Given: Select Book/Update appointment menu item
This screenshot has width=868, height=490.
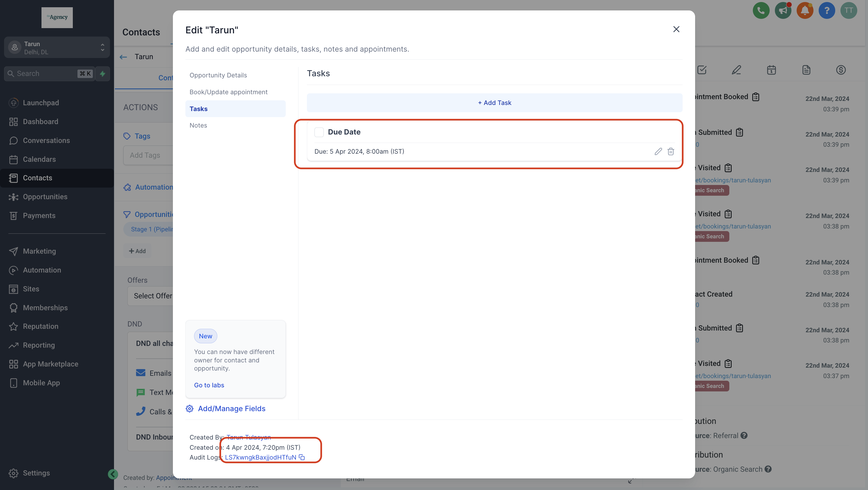Looking at the screenshot, I should tap(228, 92).
